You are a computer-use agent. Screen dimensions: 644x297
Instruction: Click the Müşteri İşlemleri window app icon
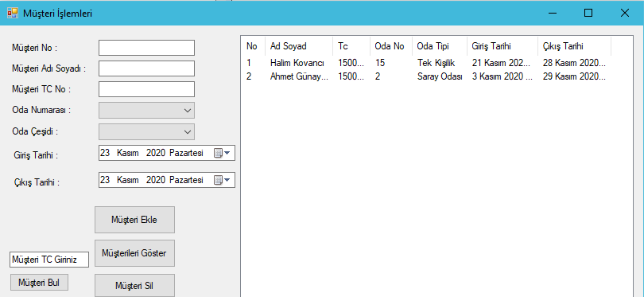coord(13,14)
